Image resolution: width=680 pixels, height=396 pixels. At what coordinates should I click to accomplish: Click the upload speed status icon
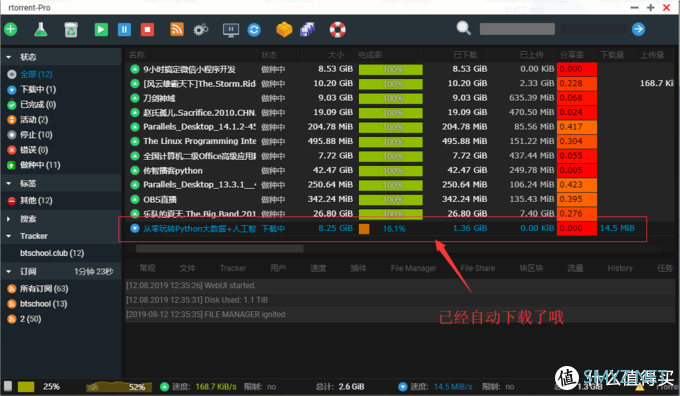pyautogui.click(x=164, y=386)
